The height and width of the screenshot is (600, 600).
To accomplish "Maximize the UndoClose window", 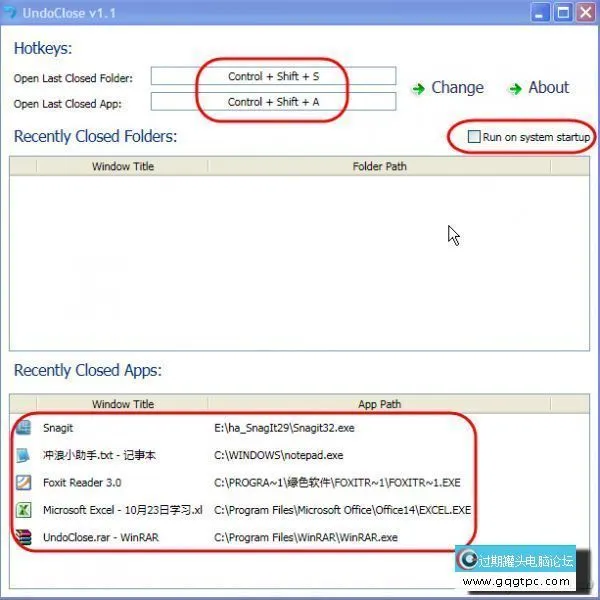I will click(x=562, y=13).
